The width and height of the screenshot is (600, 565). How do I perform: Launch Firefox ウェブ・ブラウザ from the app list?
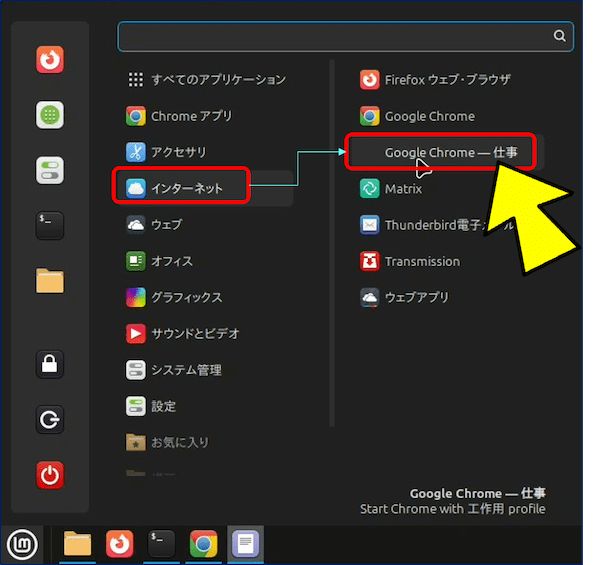(448, 80)
